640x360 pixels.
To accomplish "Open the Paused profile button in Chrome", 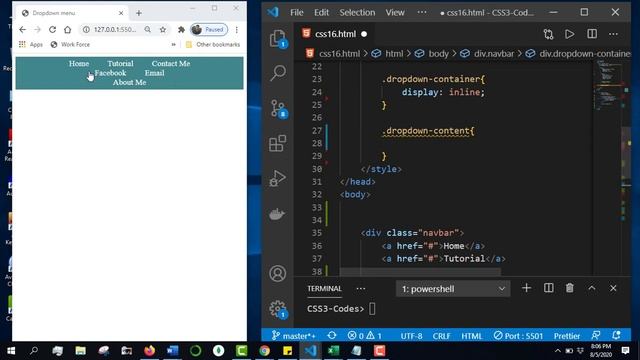I will (x=209, y=29).
